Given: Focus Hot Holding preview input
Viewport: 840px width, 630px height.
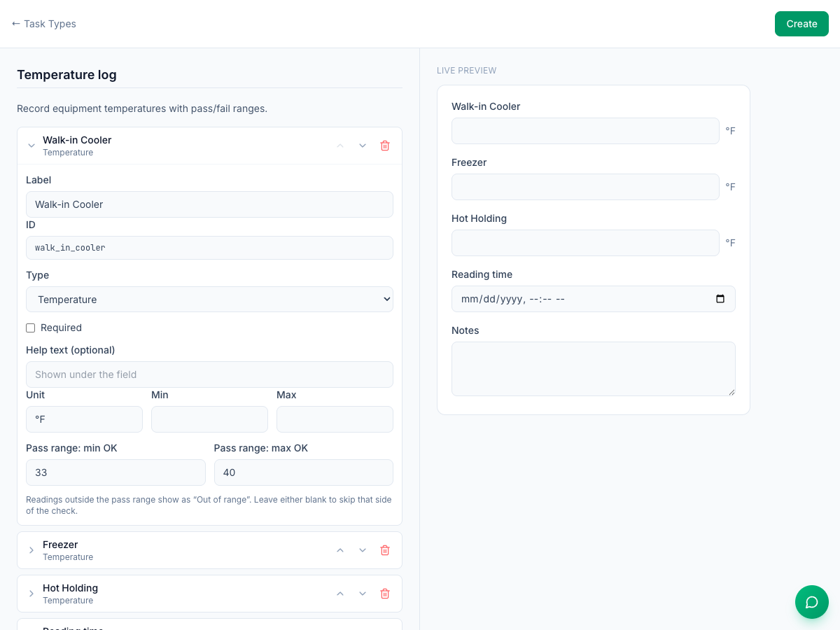Looking at the screenshot, I should click(585, 243).
